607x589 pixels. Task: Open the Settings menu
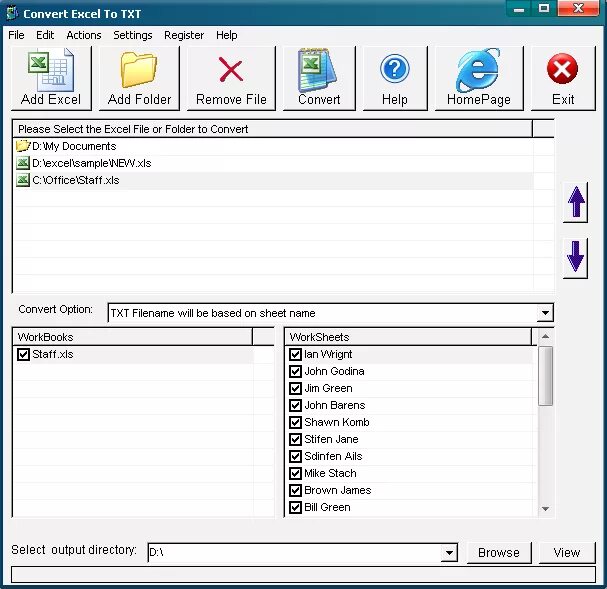click(x=133, y=35)
